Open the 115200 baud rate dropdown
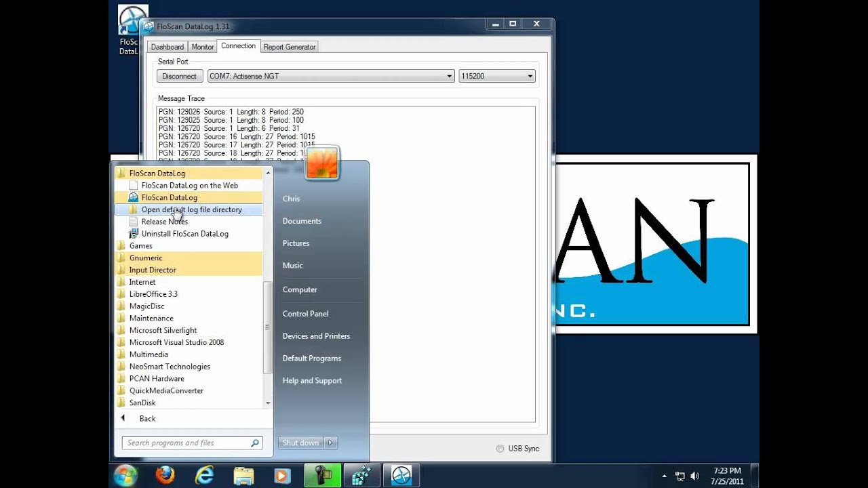The height and width of the screenshot is (488, 868). (497, 77)
